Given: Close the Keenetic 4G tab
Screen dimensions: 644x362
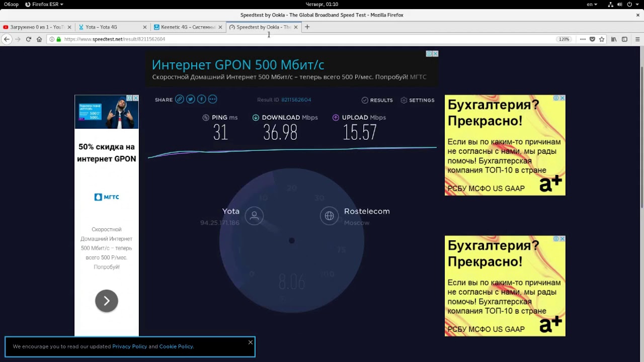Looking at the screenshot, I should click(220, 27).
